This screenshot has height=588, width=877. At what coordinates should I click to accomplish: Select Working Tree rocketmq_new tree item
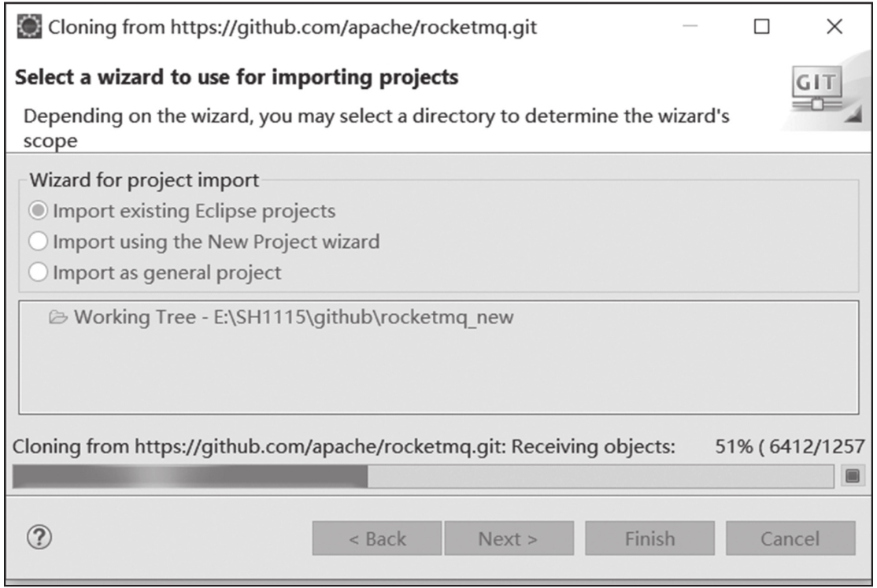tap(281, 317)
